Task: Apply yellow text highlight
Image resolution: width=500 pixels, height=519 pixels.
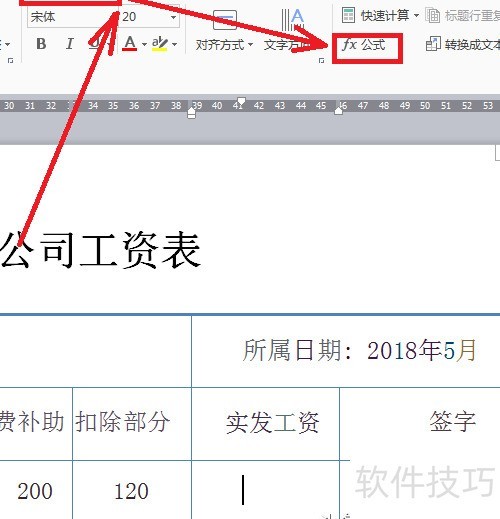Action: pyautogui.click(x=159, y=44)
